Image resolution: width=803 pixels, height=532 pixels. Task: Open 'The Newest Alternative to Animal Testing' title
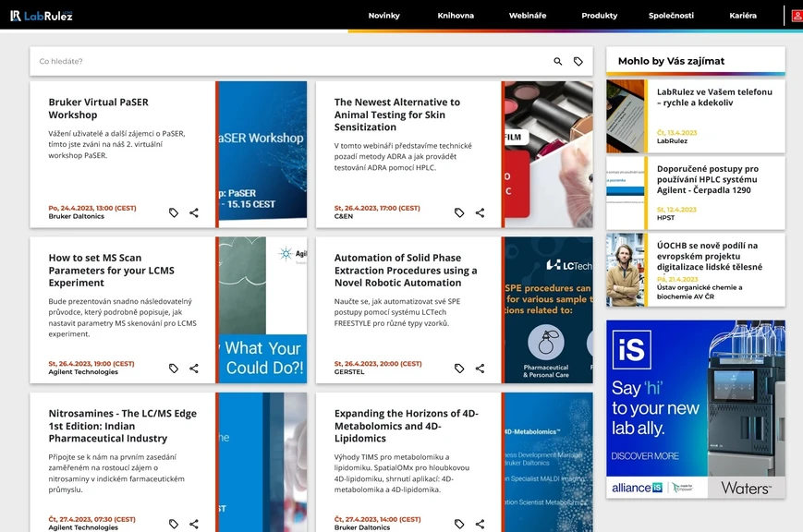point(397,115)
